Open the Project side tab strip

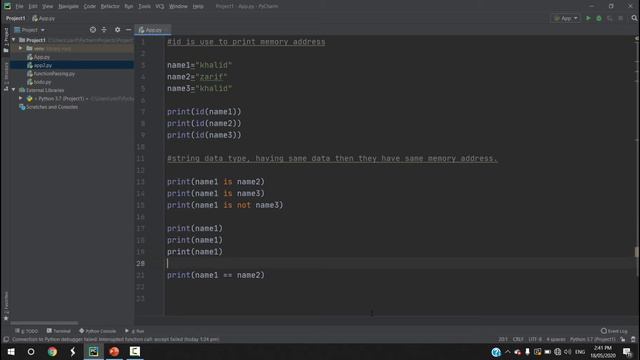[6, 40]
